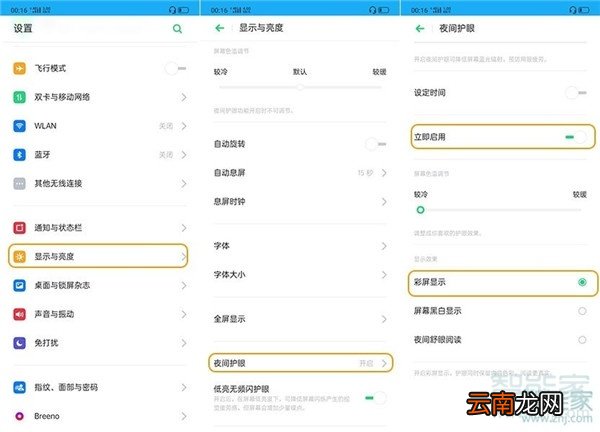600x432 pixels.
Task: Open 桌面与锁屏杂志 settings entry
Action: [x=99, y=285]
